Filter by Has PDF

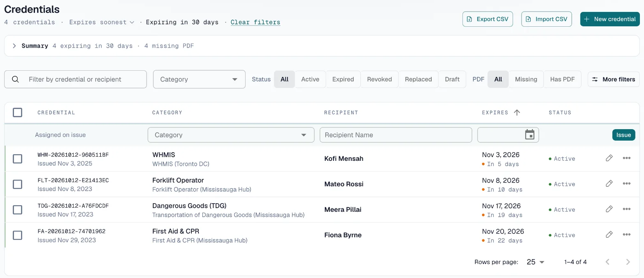(562, 79)
